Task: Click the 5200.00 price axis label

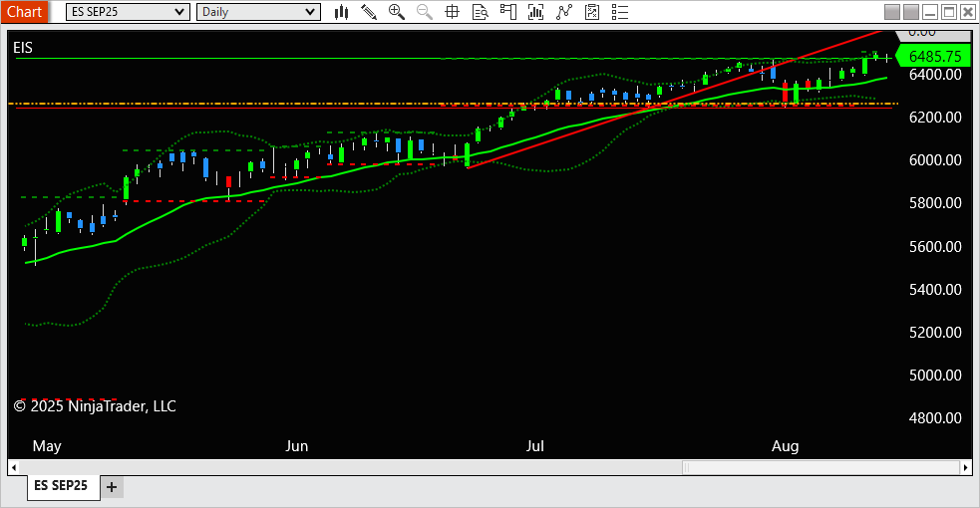Action: click(935, 332)
